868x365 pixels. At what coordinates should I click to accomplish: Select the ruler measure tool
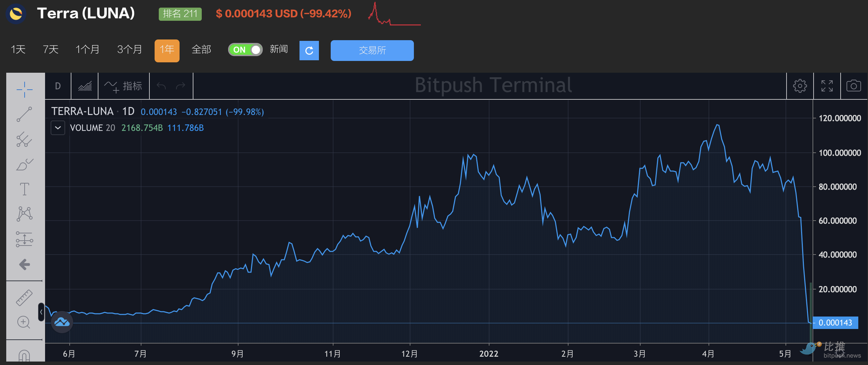(24, 297)
